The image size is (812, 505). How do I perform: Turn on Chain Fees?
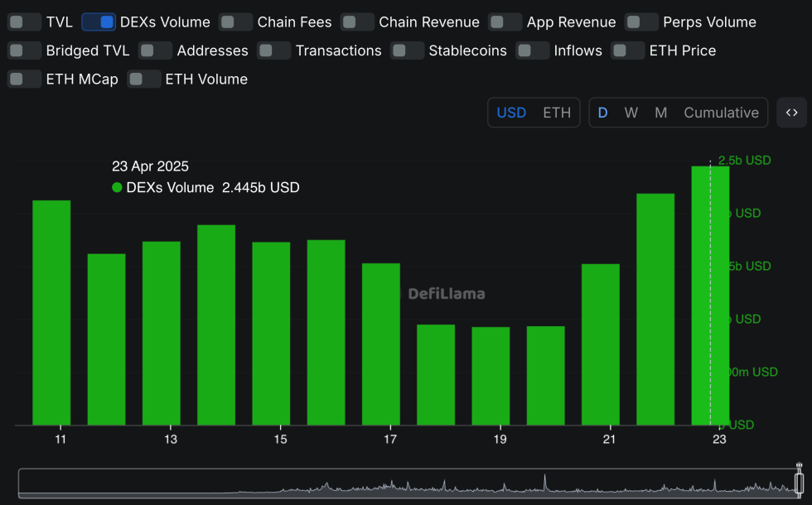235,22
